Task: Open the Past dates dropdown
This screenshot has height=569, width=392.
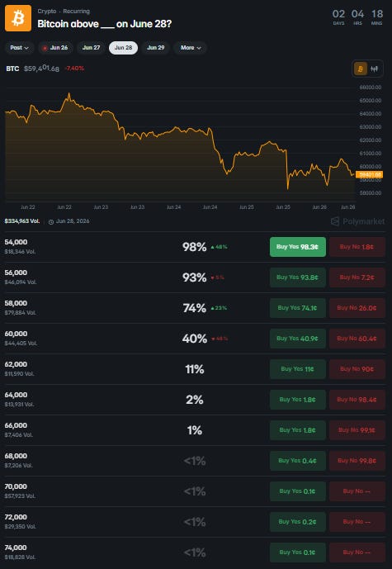Action: 20,48
